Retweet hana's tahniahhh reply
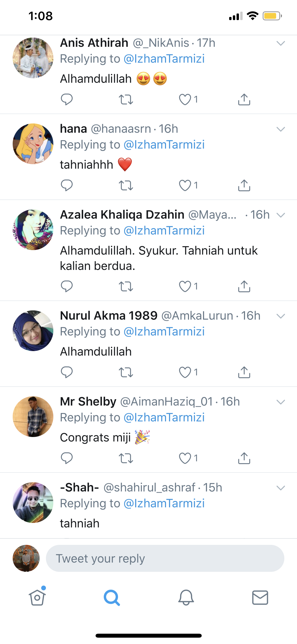 (x=126, y=185)
